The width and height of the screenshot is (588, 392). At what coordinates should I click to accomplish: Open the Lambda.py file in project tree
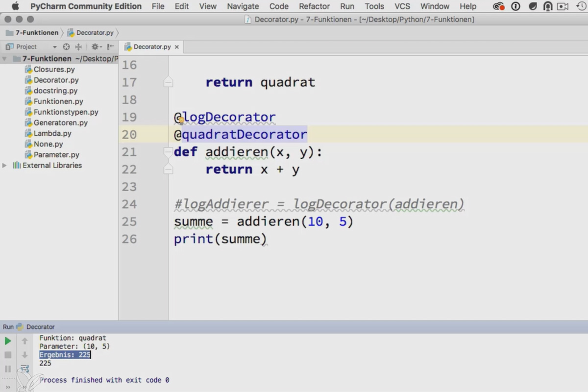click(x=52, y=133)
